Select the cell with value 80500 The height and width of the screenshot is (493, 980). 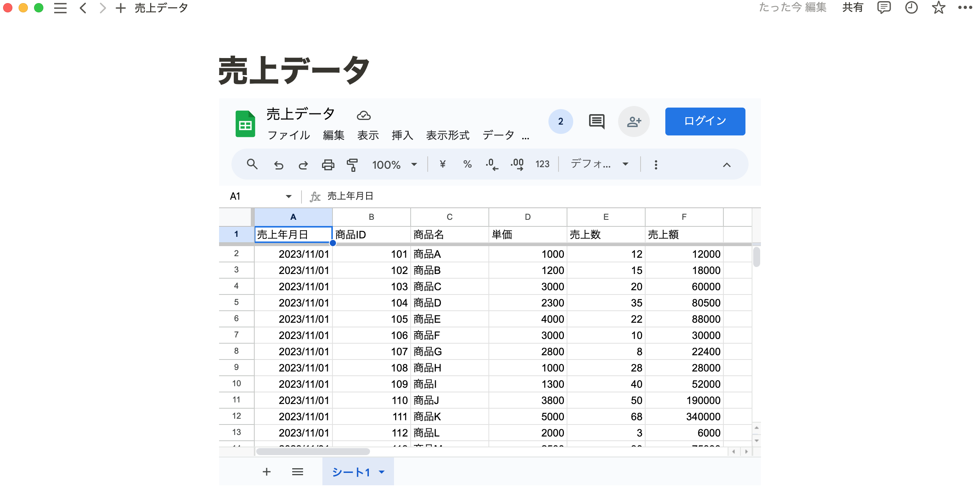pyautogui.click(x=684, y=303)
